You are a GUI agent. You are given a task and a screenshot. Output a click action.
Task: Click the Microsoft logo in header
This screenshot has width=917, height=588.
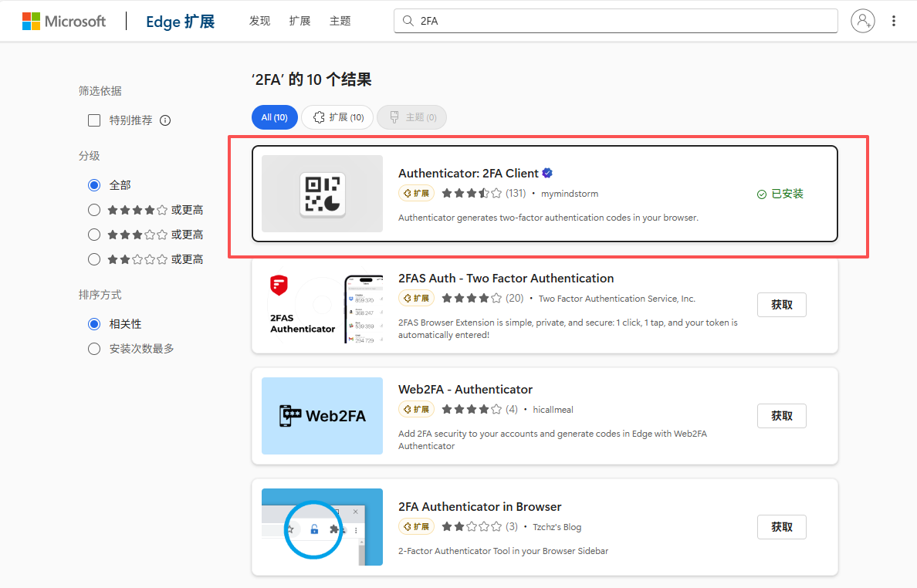[x=64, y=21]
